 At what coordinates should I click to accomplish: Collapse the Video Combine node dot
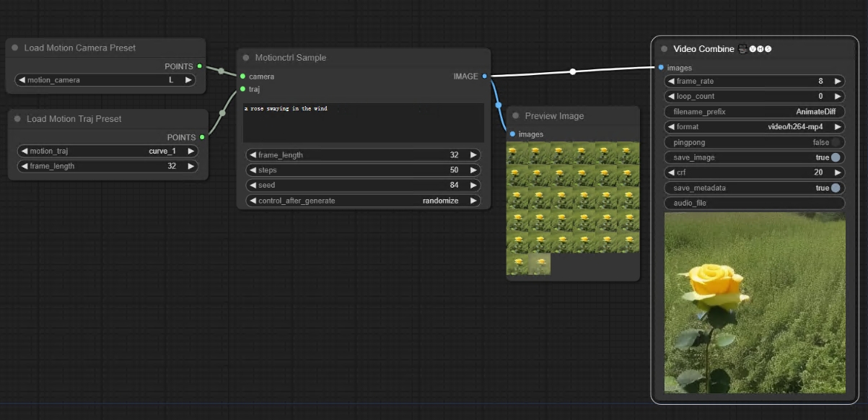(664, 49)
